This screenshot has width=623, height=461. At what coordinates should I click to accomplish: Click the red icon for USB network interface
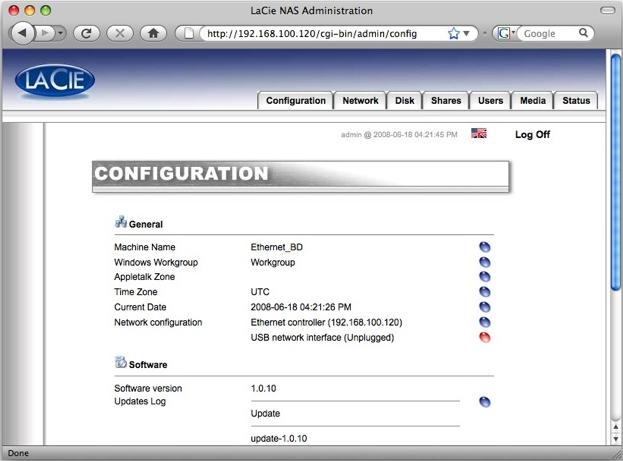point(485,337)
